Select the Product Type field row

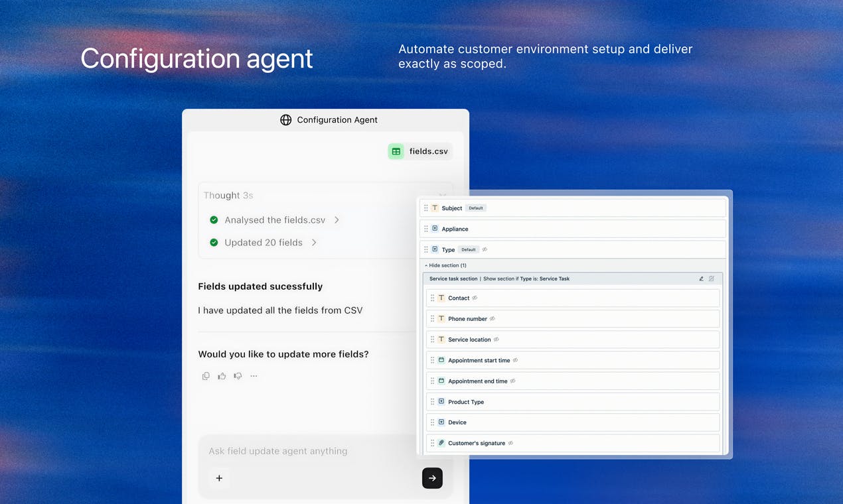coord(573,402)
